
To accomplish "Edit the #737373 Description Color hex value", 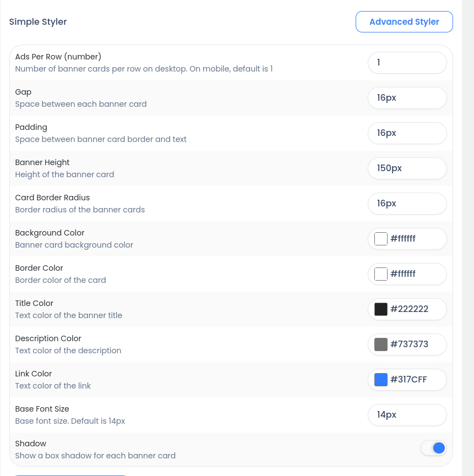I will (409, 344).
